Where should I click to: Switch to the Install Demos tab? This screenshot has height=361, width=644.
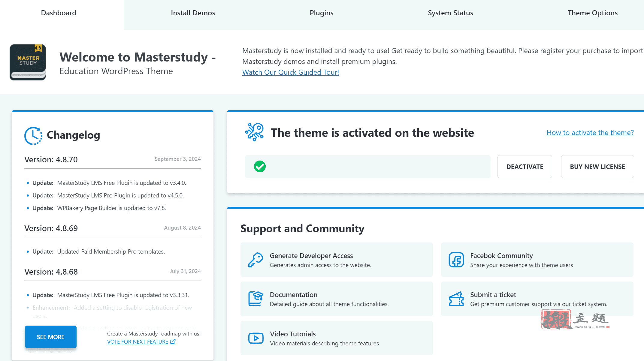tap(193, 13)
